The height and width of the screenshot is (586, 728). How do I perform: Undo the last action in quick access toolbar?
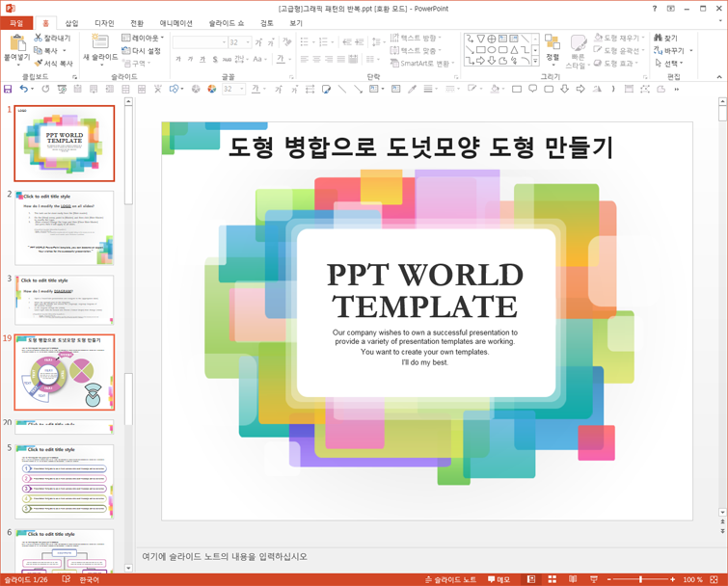pos(24,89)
